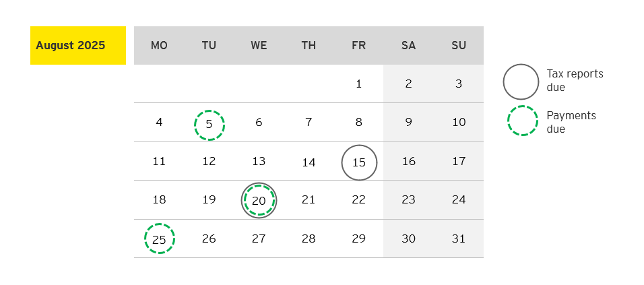Click the gray Tax reports due legend circle
Viewport: 644px width, 285px height.
coord(521,82)
